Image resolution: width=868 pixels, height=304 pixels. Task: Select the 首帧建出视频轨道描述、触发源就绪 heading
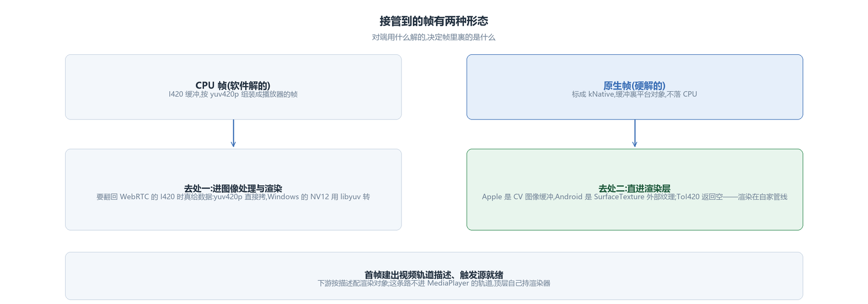433,275
